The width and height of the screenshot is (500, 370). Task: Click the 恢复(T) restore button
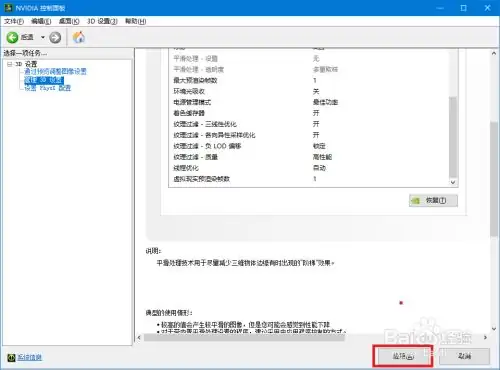[x=433, y=200]
